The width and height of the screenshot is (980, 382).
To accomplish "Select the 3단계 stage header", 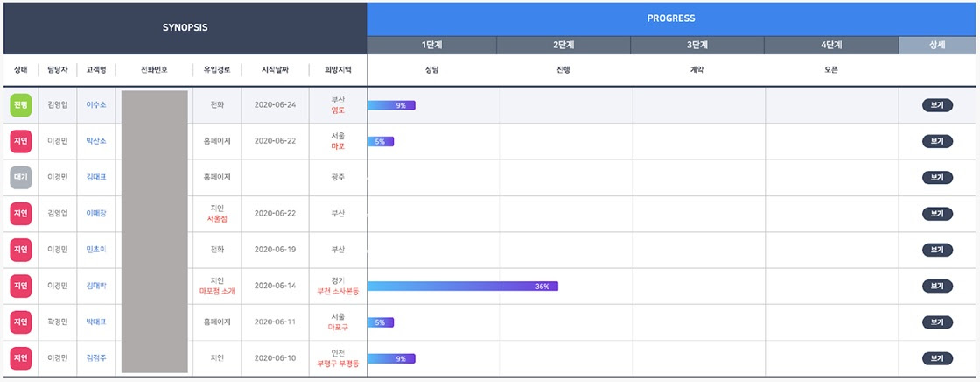I will pyautogui.click(x=696, y=46).
